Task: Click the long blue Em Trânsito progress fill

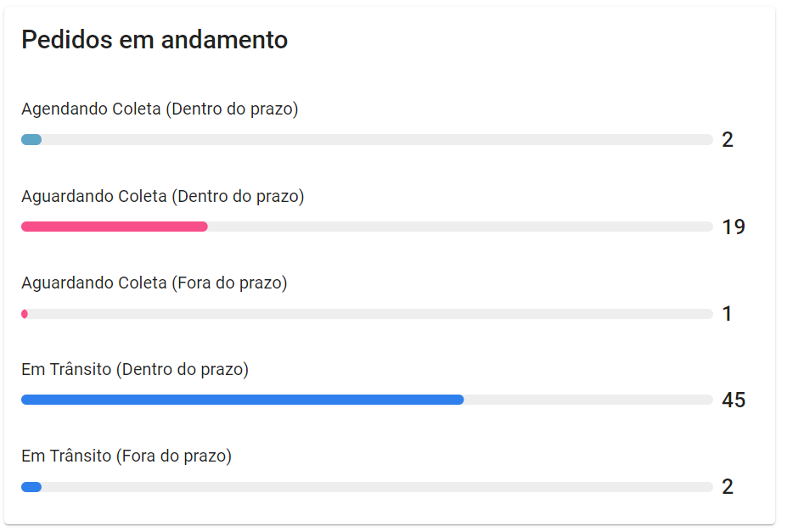Action: [x=243, y=400]
